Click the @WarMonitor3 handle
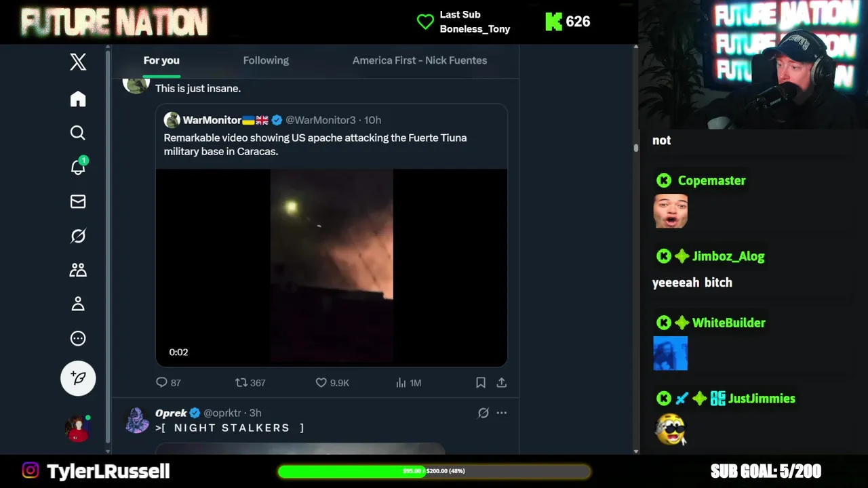 coord(321,120)
